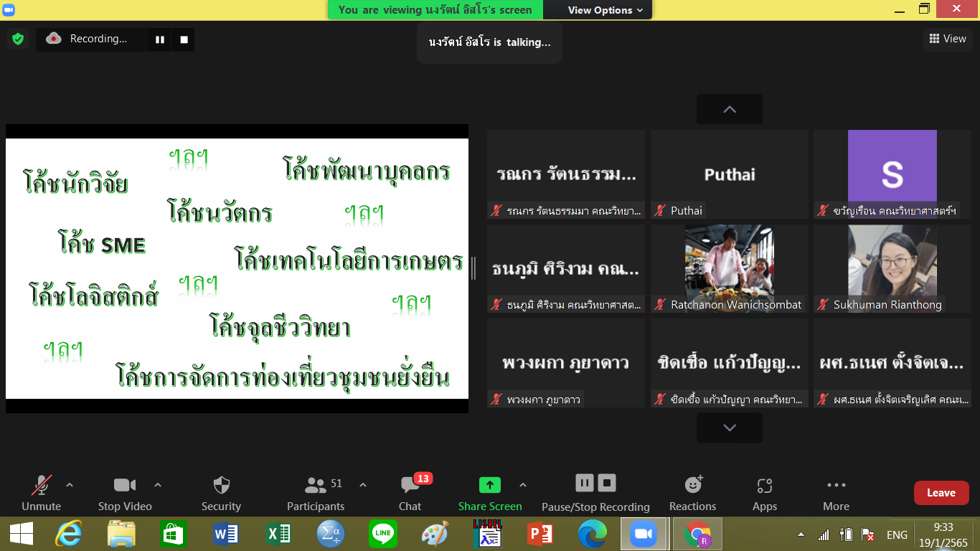Click the green encryption shield icon

[18, 39]
